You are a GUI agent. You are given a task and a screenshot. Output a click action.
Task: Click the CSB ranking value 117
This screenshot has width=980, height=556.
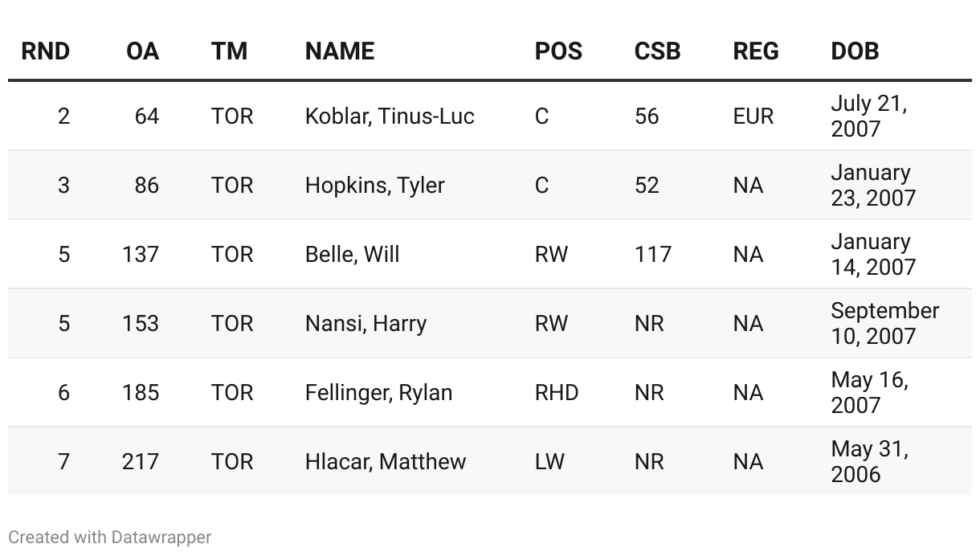point(652,255)
